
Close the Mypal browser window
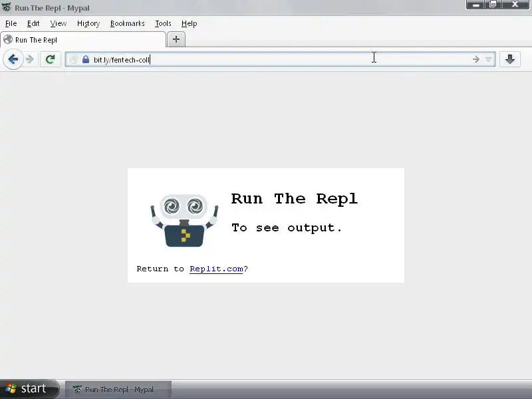(x=515, y=5)
